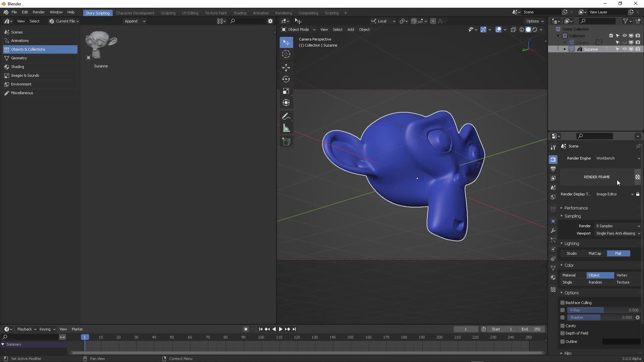Select the Cursor tool
The image size is (644, 362).
pyautogui.click(x=286, y=54)
